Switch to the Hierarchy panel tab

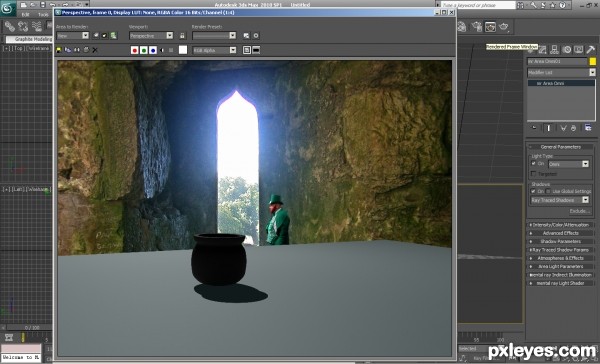coord(554,49)
